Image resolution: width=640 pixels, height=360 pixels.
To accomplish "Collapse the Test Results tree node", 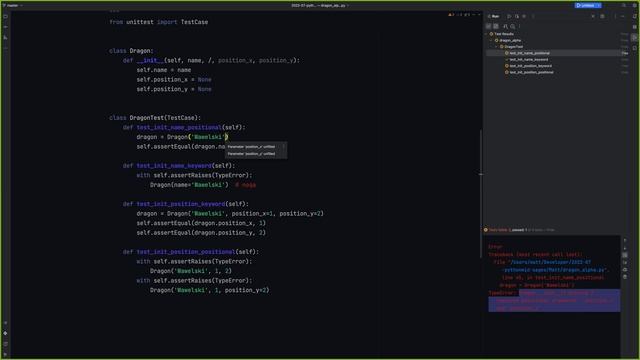I will tap(487, 34).
